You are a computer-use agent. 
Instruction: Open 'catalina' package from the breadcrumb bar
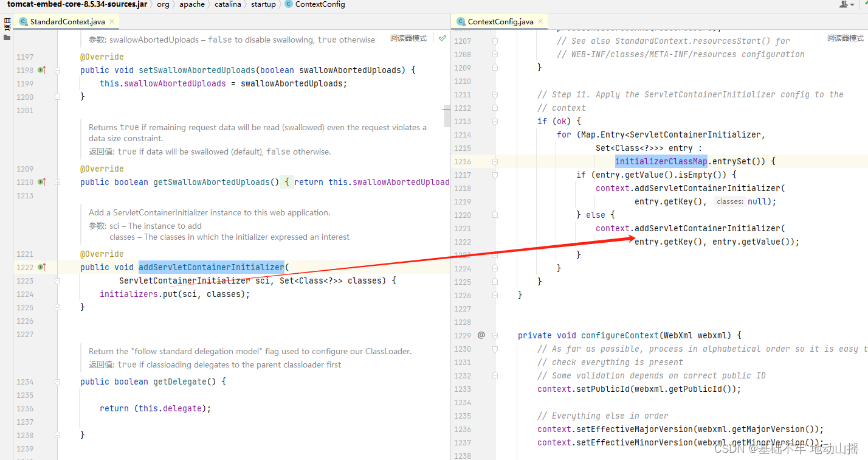point(228,4)
